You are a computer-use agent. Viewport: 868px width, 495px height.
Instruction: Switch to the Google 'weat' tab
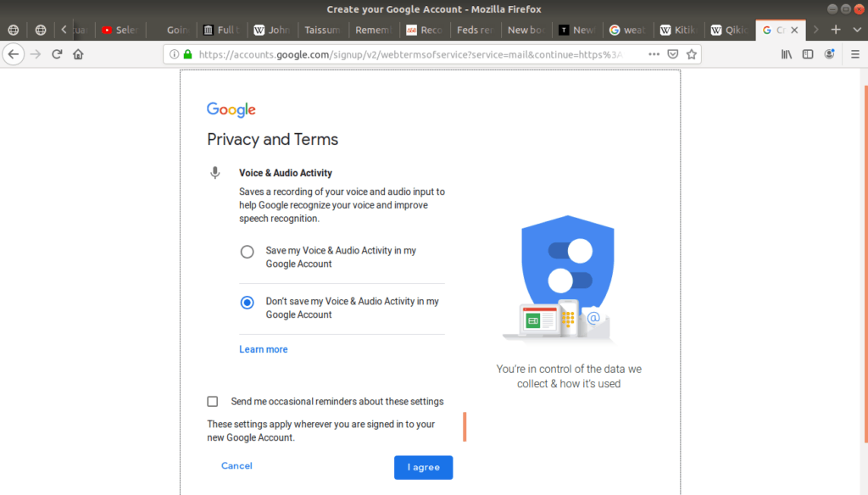tap(627, 30)
